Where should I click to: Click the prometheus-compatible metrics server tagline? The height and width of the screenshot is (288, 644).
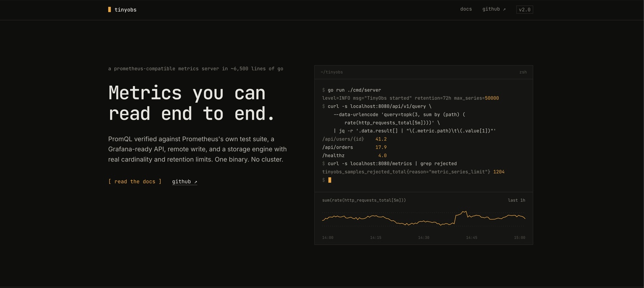coord(196,69)
